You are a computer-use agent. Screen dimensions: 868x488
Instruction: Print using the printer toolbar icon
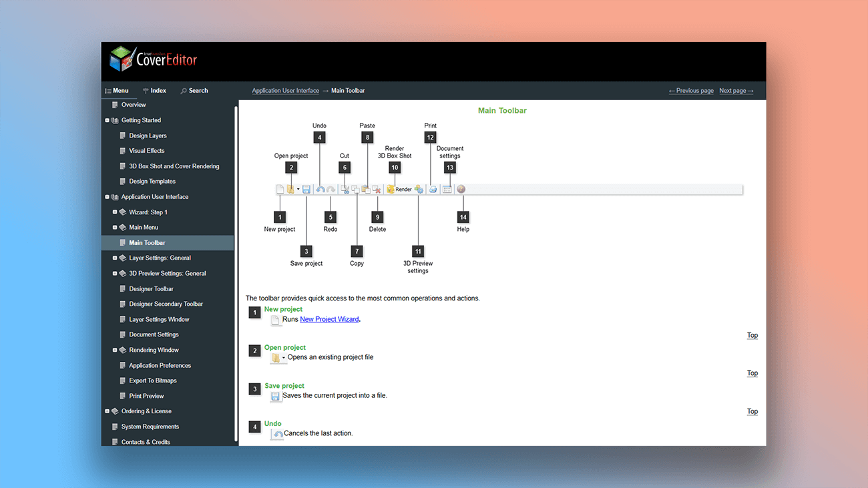[x=433, y=189]
